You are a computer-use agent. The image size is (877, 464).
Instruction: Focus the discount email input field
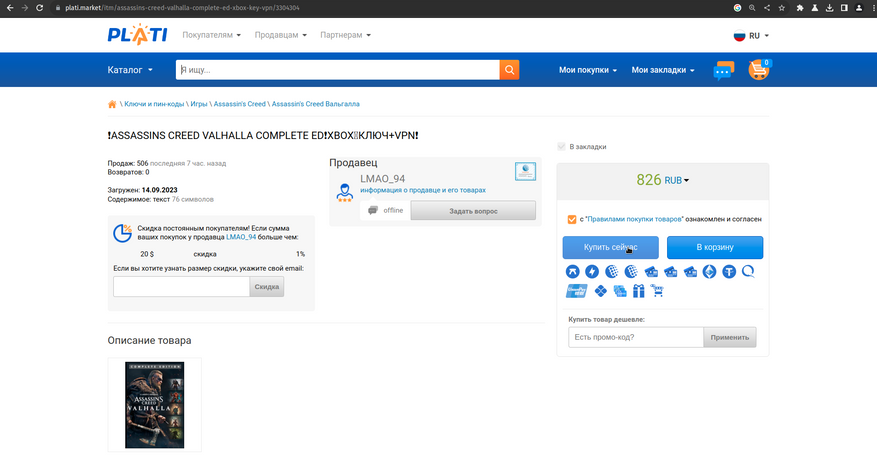click(181, 287)
